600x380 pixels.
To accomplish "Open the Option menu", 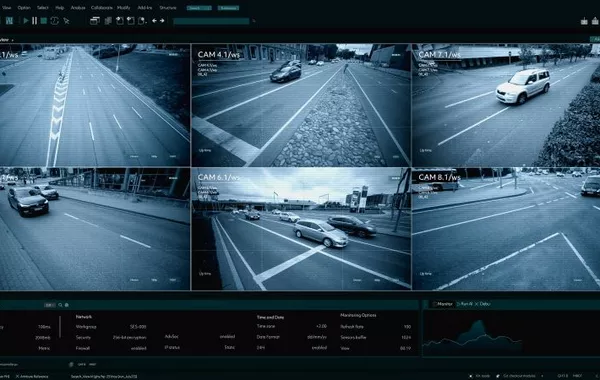I will tap(24, 8).
